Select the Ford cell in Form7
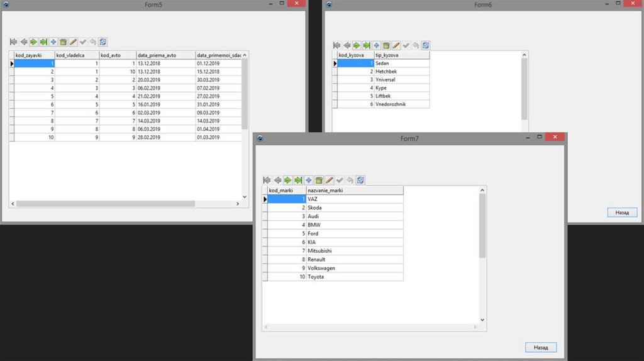644x361 pixels. (x=355, y=234)
